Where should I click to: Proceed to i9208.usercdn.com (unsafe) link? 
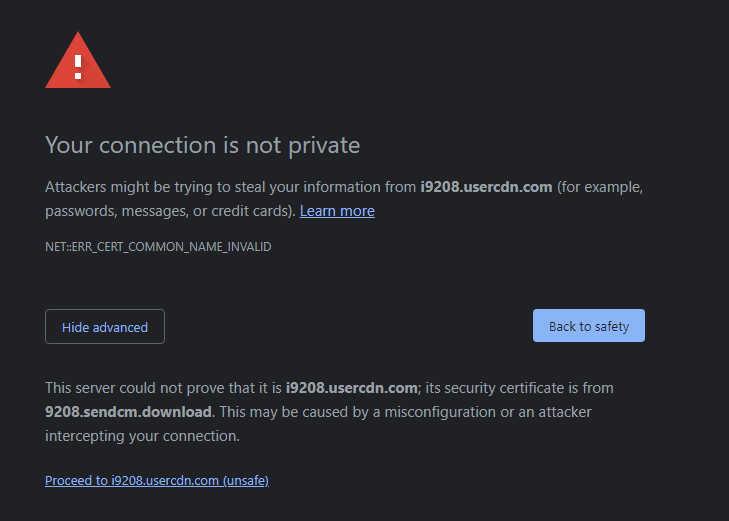tap(156, 481)
